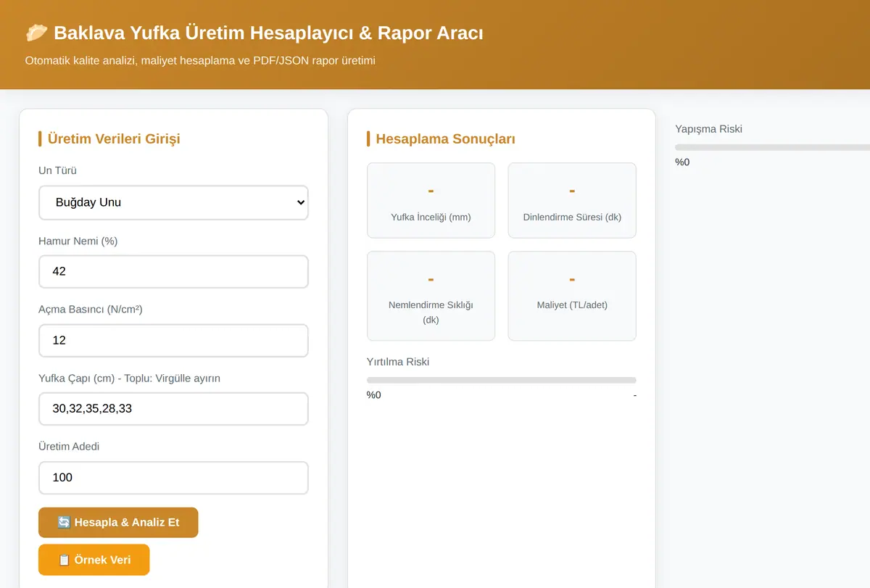Screen dimensions: 870x588
Task: Open the Un Türü dropdown
Action: (173, 202)
